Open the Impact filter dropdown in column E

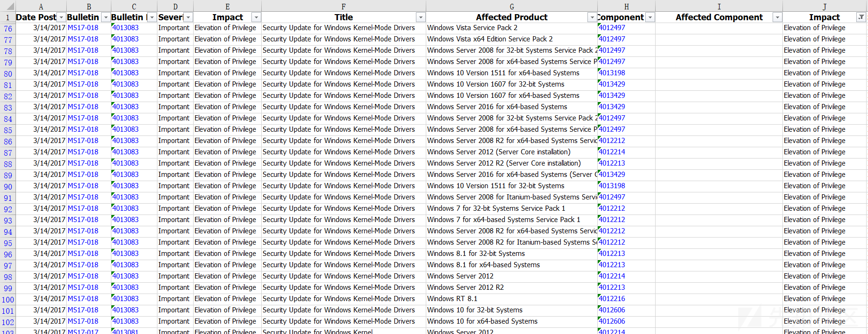[x=256, y=17]
